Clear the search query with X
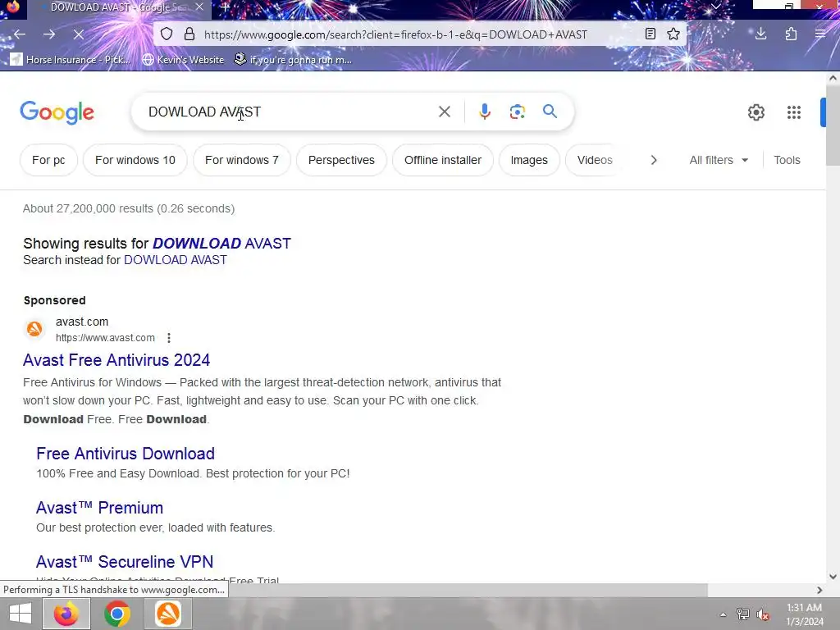 coord(444,112)
